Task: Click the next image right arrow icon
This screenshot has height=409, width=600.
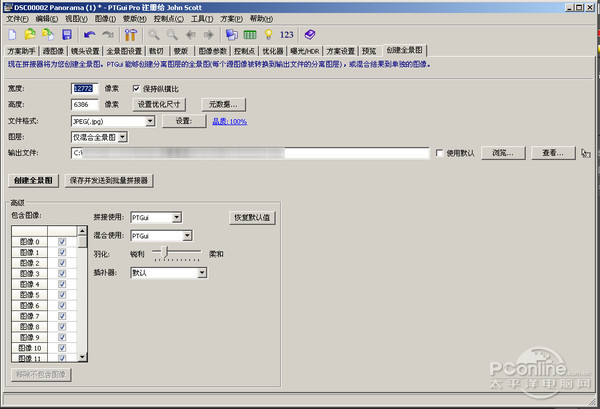Action: click(209, 35)
